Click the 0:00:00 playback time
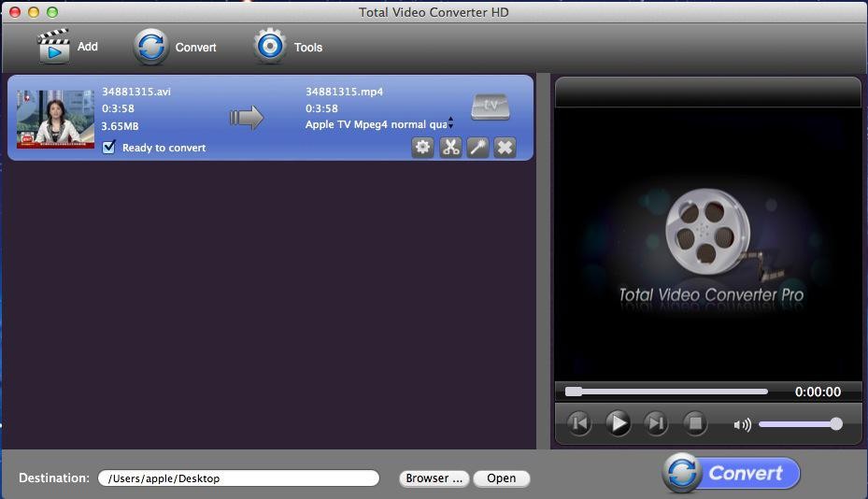 [x=818, y=392]
